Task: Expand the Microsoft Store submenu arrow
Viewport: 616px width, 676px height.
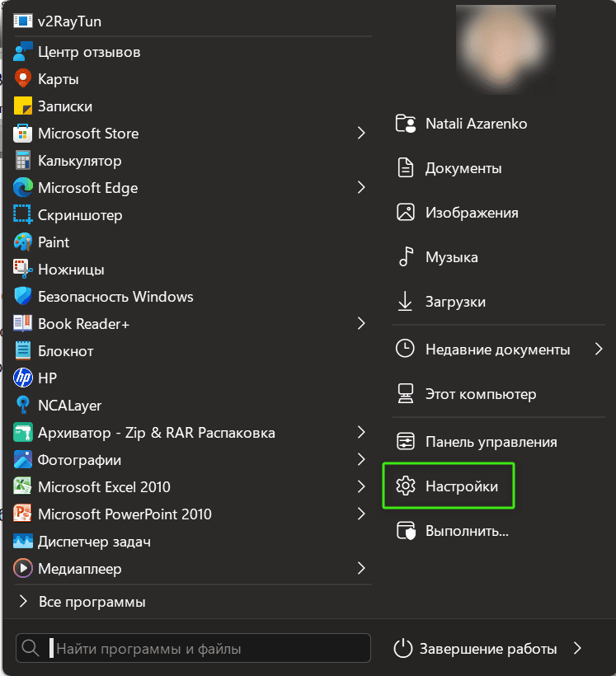Action: point(361,134)
